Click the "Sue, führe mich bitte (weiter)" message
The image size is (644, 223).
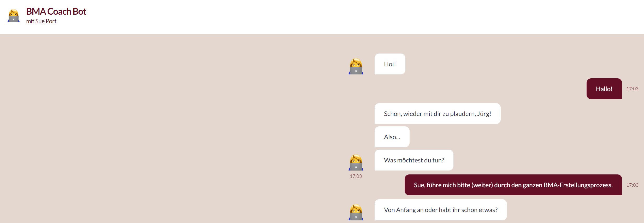pyautogui.click(x=513, y=185)
